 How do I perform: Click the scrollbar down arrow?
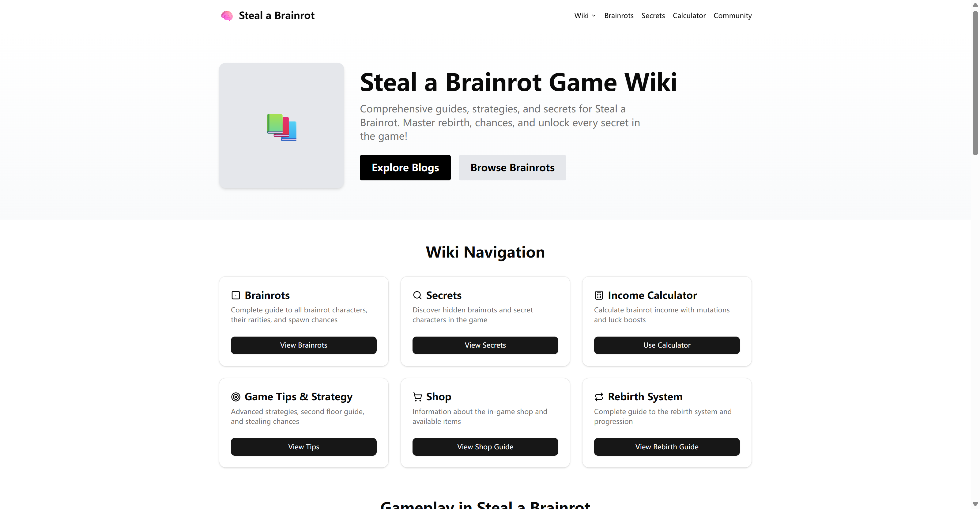coord(975,504)
